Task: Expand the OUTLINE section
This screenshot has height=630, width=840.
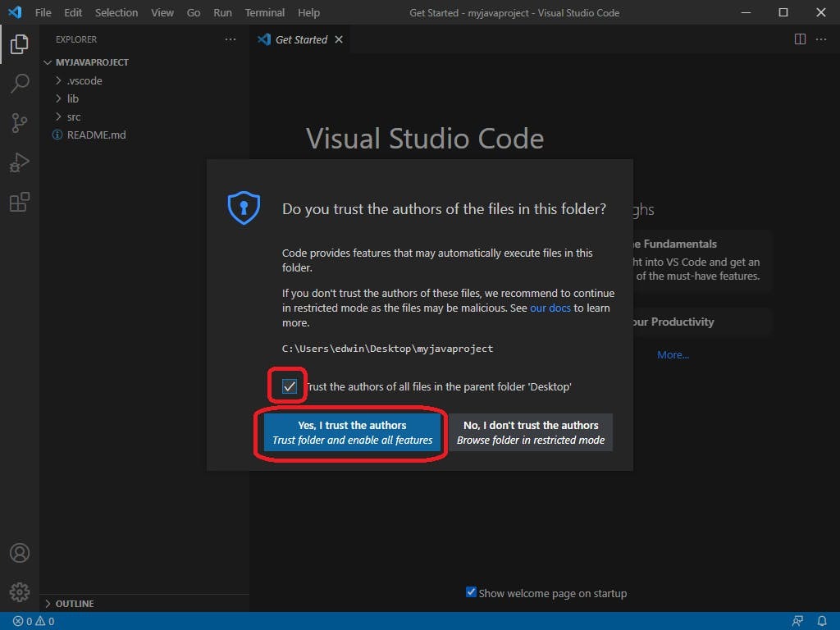Action: [x=74, y=603]
